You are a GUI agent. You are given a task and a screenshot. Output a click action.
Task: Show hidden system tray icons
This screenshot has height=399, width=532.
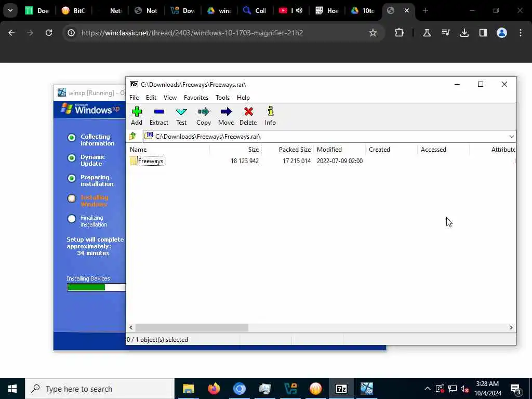point(427,389)
